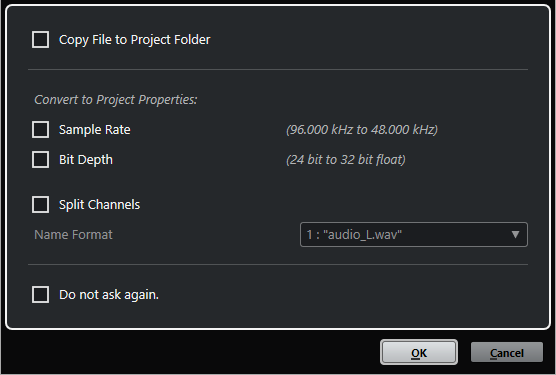Click the "Split Channels" label text
The width and height of the screenshot is (556, 375).
pos(99,205)
